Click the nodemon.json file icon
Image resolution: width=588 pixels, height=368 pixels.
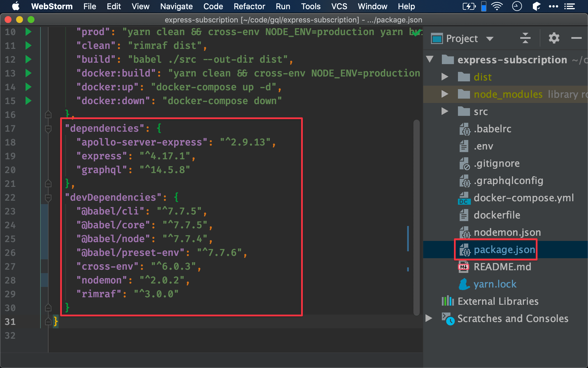tap(464, 232)
